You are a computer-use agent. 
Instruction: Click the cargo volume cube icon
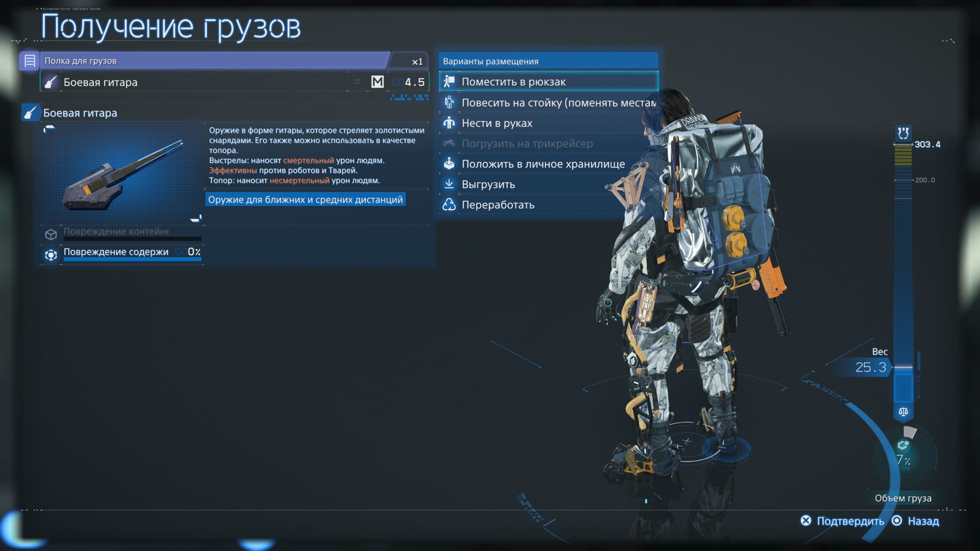pyautogui.click(x=903, y=445)
